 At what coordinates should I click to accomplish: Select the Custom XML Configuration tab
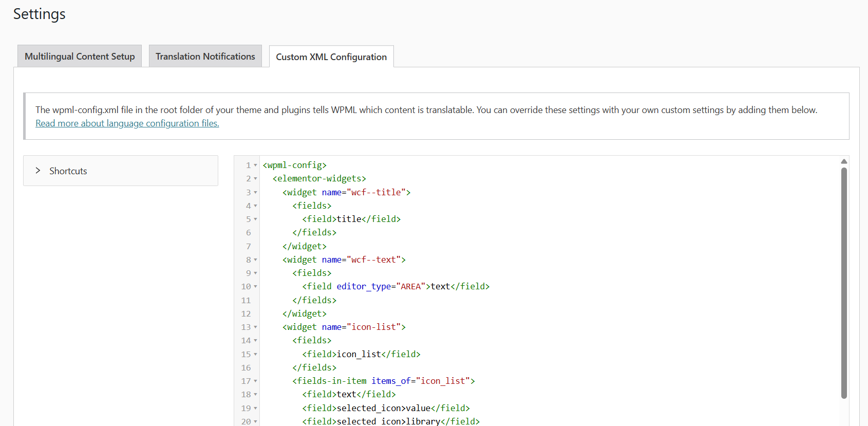[x=331, y=57]
